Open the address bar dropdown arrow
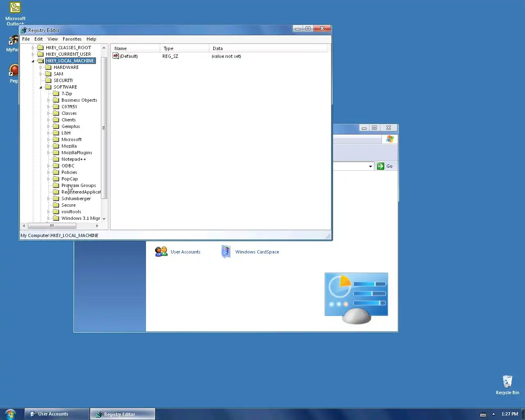This screenshot has width=525, height=420. tap(370, 166)
